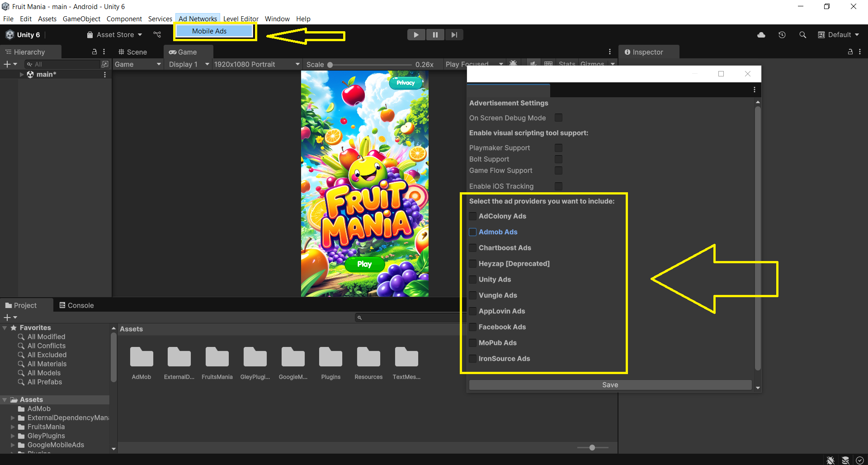The image size is (868, 465).
Task: Click the Game view Scale slider
Action: click(x=371, y=65)
